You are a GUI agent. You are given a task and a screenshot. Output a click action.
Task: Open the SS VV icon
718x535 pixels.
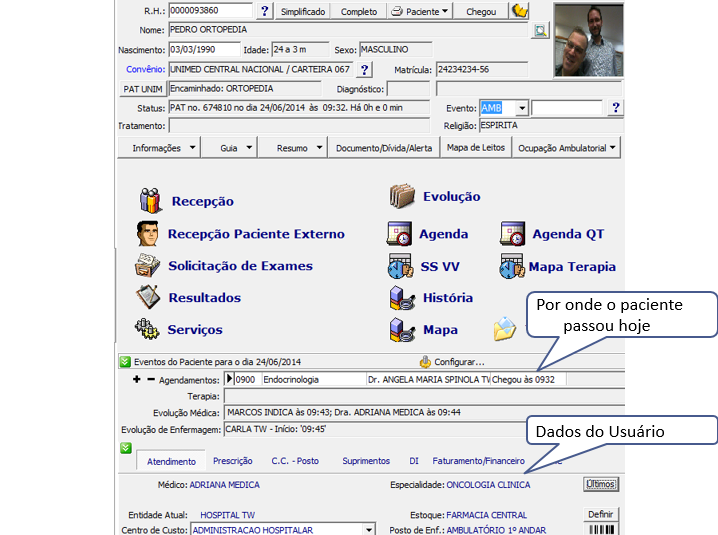tap(401, 266)
